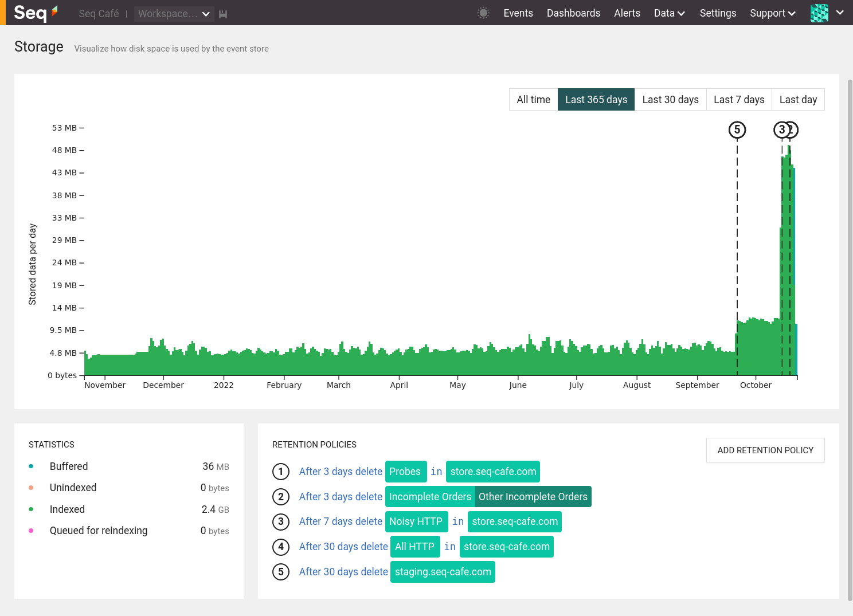
Task: Open the Workspace selector dropdown
Action: tap(174, 14)
